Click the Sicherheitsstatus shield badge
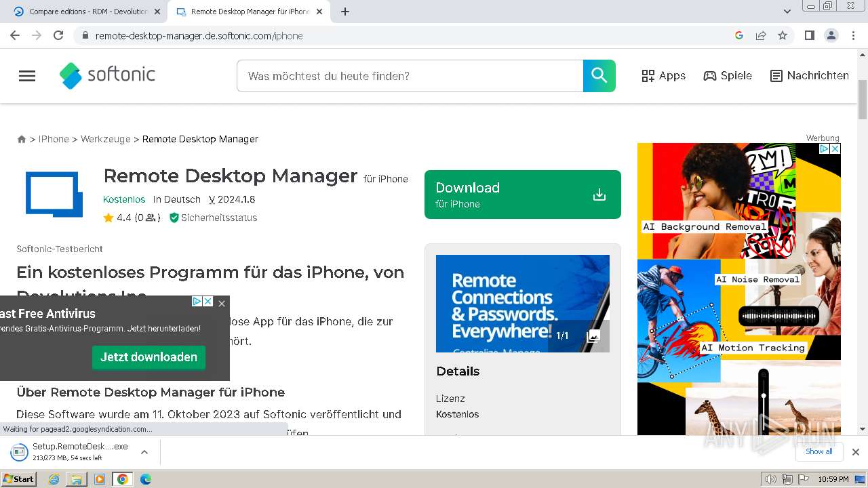The width and height of the screenshot is (868, 488). pos(213,218)
